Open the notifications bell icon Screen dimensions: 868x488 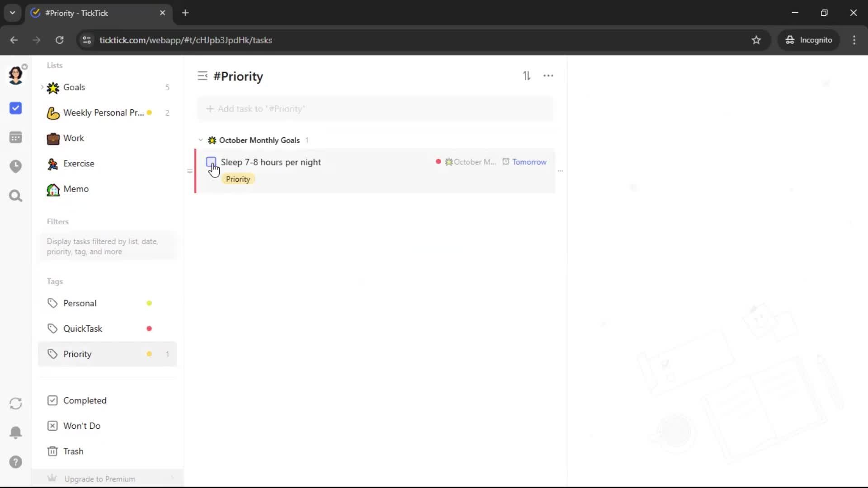click(x=15, y=432)
